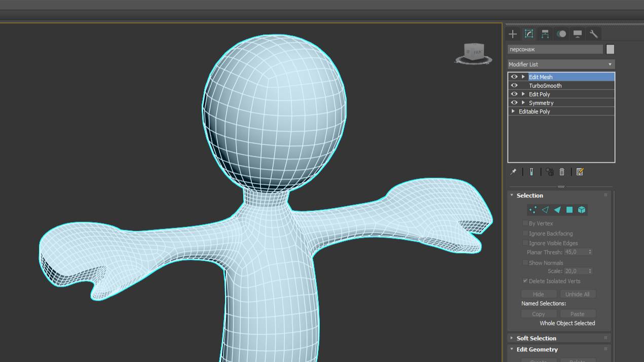Collapse the Selection rollout

(x=512, y=195)
